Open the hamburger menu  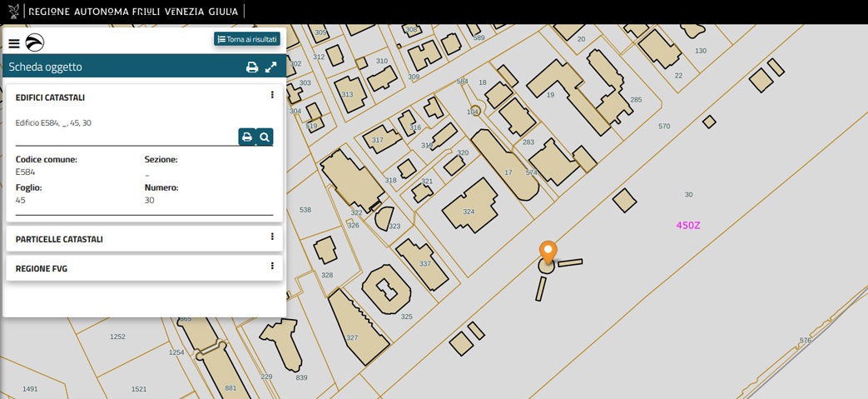[x=14, y=43]
